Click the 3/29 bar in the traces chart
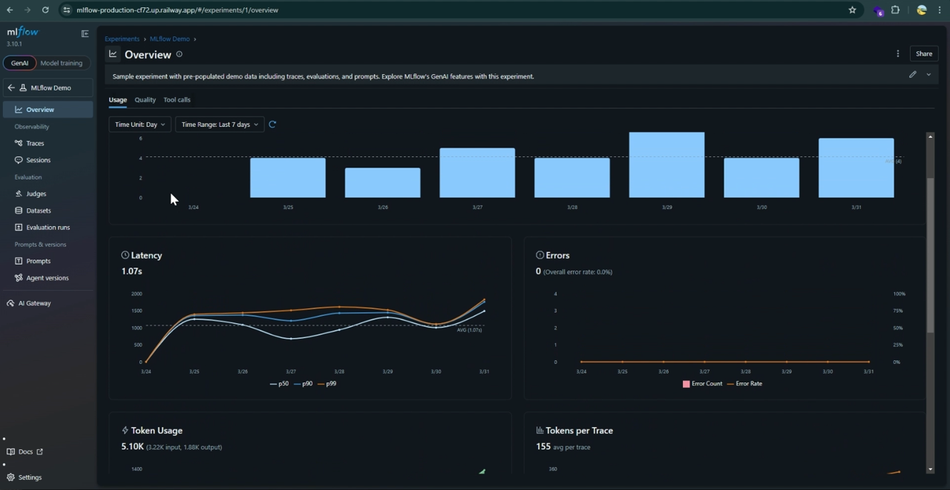Image resolution: width=950 pixels, height=490 pixels. [666, 165]
